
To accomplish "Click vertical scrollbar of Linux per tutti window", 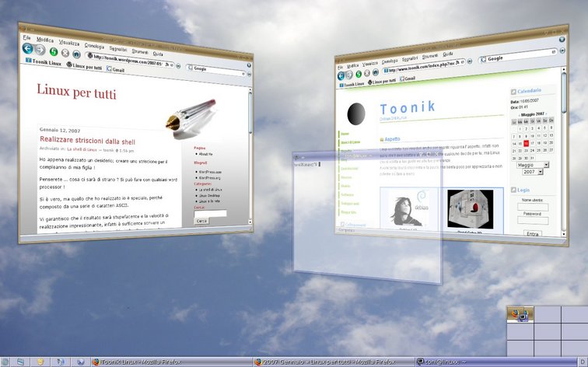I will (250, 156).
